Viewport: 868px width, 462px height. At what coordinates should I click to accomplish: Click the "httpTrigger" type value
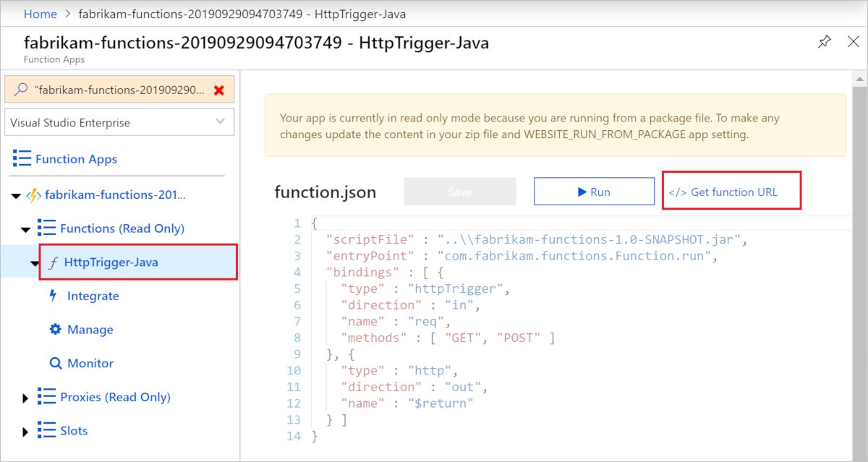click(455, 288)
